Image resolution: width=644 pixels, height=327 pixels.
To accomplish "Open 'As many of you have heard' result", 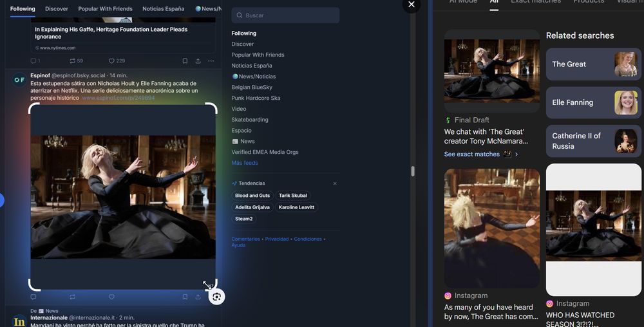I will point(491,312).
